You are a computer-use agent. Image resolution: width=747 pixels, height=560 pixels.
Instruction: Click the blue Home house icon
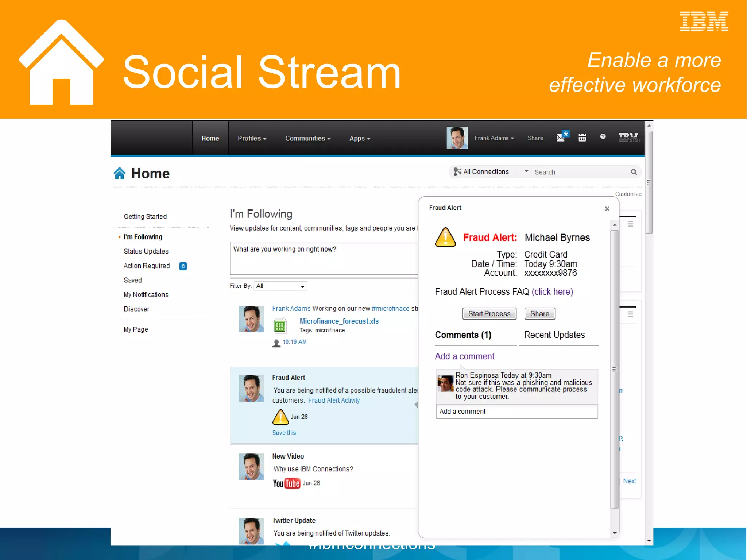pyautogui.click(x=119, y=173)
